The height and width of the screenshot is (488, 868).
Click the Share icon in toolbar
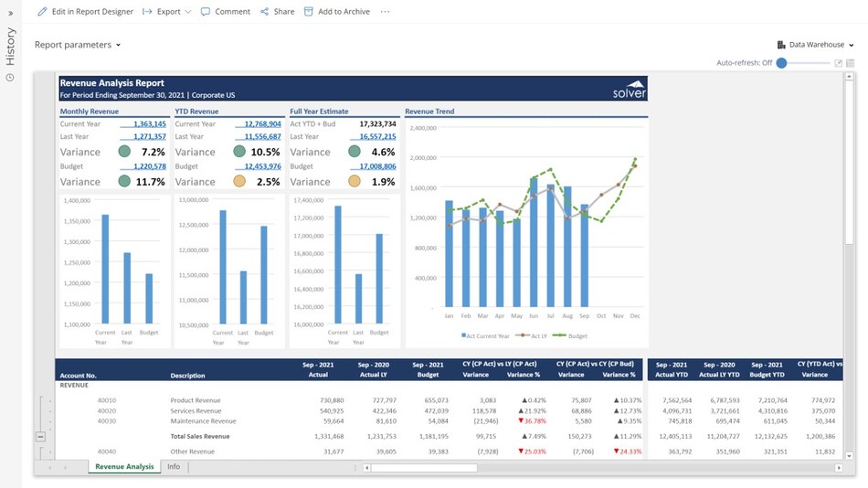pos(265,12)
